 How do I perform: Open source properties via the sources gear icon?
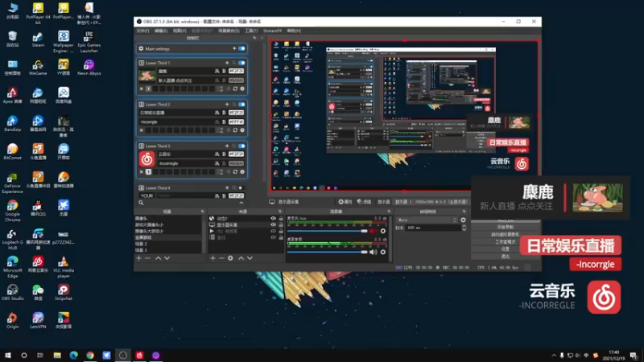pos(230,258)
